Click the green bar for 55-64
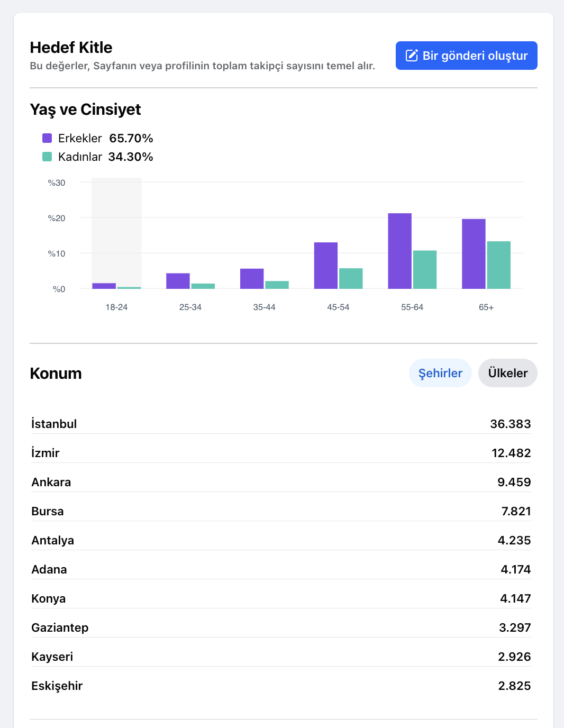The height and width of the screenshot is (728, 564). (x=425, y=270)
